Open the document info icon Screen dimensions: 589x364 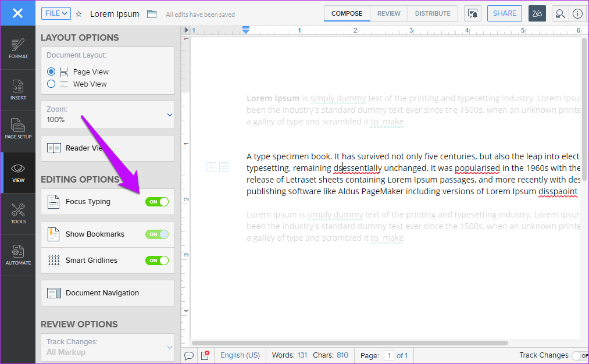pyautogui.click(x=578, y=13)
